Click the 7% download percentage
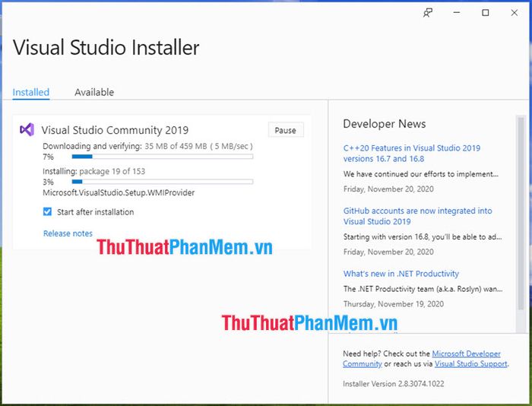This screenshot has height=406, width=532. point(48,157)
